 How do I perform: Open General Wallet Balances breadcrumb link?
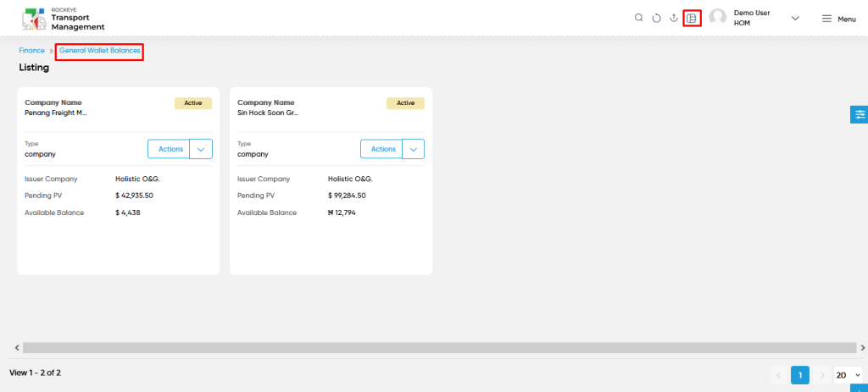pos(100,50)
